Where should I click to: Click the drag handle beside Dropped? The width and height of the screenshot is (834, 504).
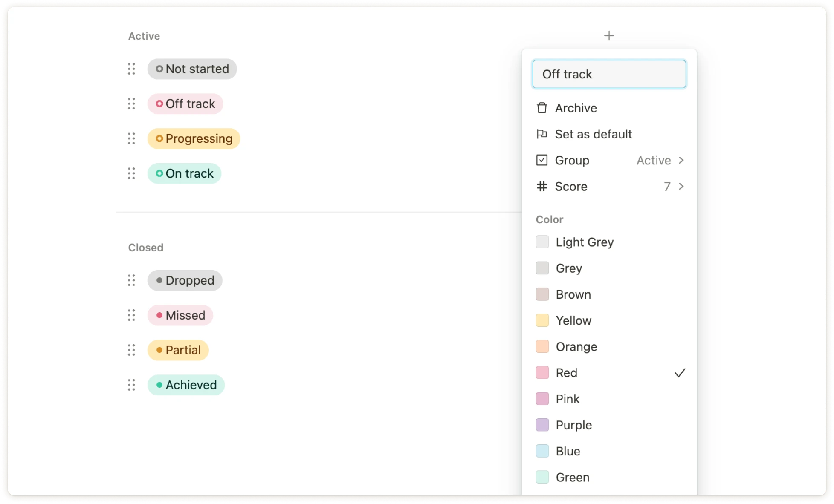(x=131, y=280)
